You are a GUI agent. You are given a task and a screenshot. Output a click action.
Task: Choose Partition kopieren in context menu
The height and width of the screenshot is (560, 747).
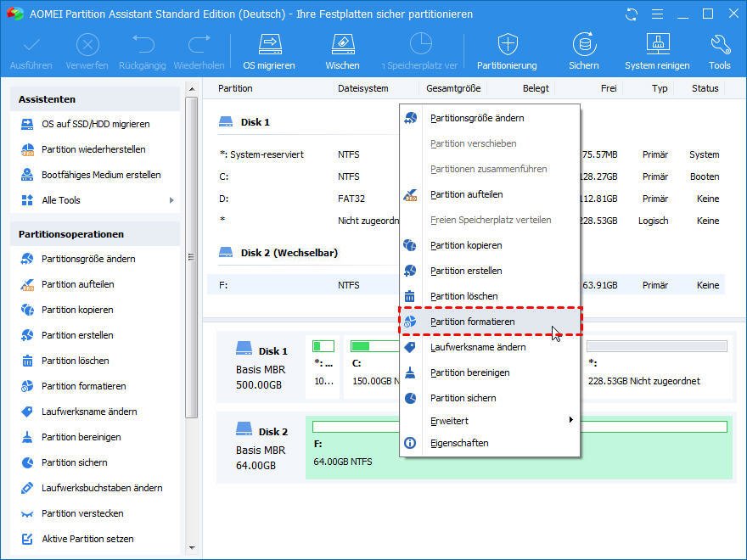(490, 245)
